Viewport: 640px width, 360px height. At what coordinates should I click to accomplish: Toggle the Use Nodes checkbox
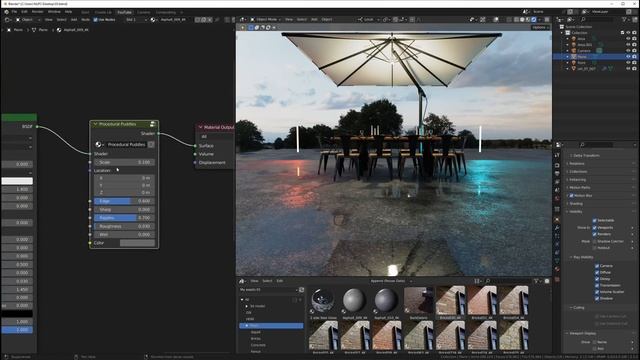(x=96, y=20)
